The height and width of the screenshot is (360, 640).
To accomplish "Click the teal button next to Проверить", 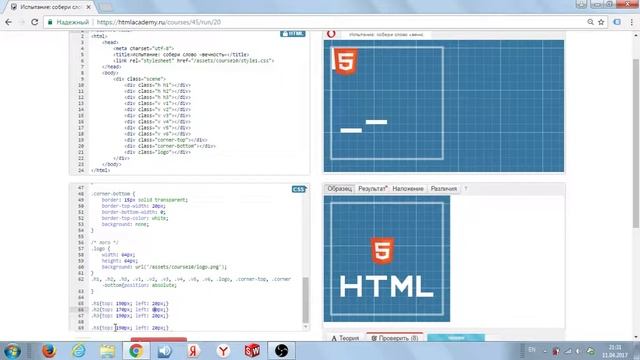I will 456,338.
